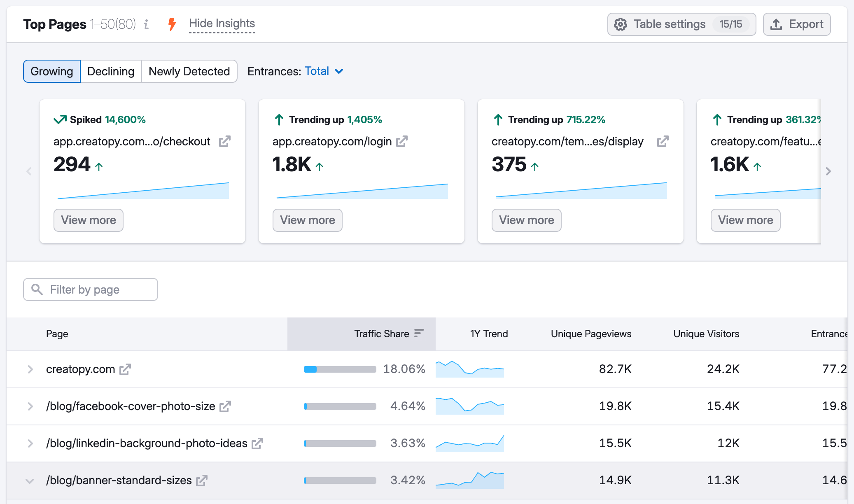The height and width of the screenshot is (504, 854).
Task: Switch to the Declining tab
Action: point(111,71)
